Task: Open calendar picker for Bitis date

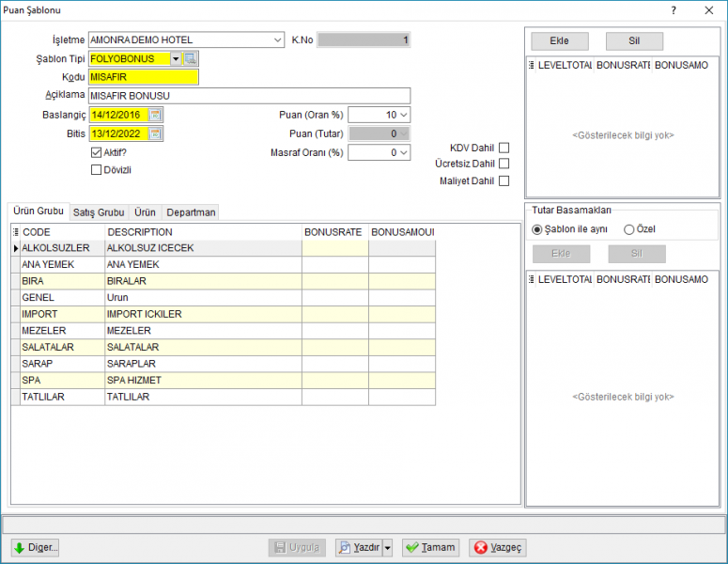Action: pos(155,133)
